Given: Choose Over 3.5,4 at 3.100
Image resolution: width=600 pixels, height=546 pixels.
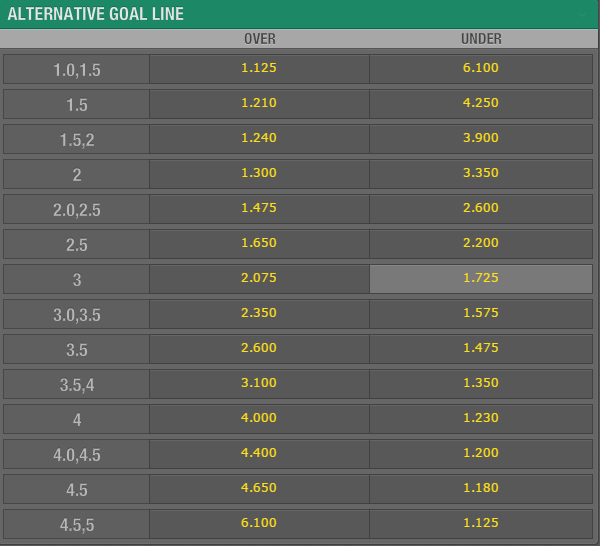Looking at the screenshot, I should [x=259, y=384].
